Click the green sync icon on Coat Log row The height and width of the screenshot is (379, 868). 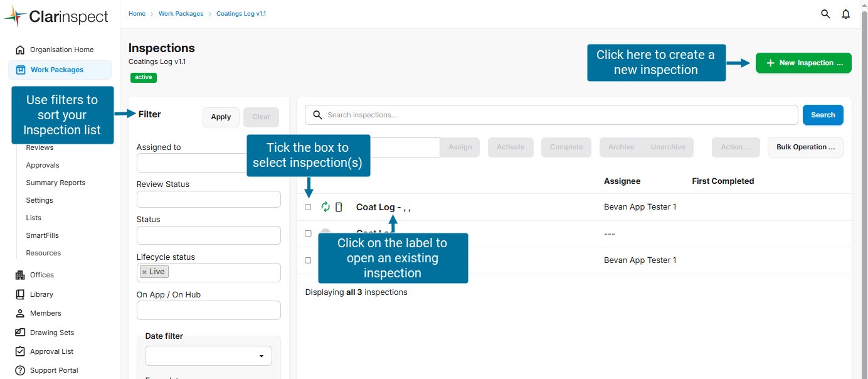click(x=325, y=207)
